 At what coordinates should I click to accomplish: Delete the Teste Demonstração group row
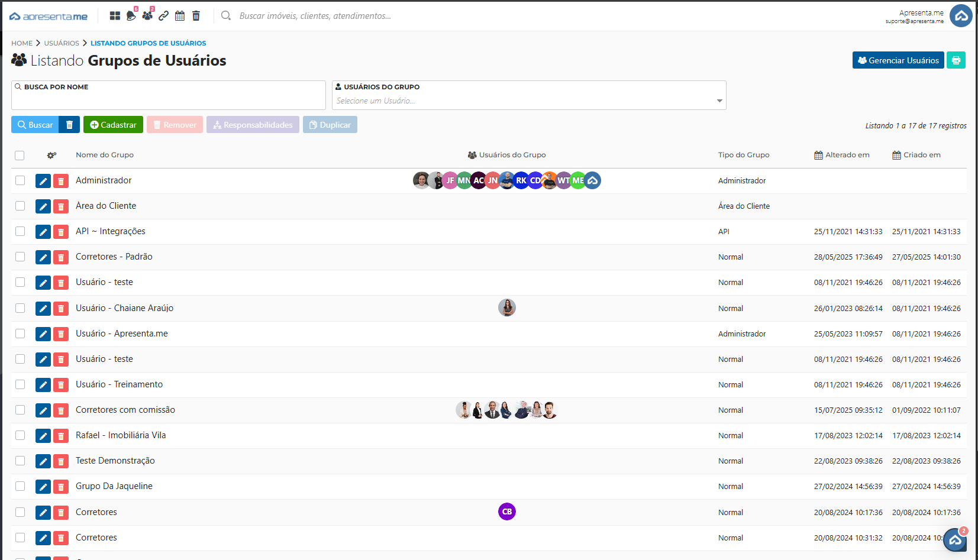tap(61, 461)
